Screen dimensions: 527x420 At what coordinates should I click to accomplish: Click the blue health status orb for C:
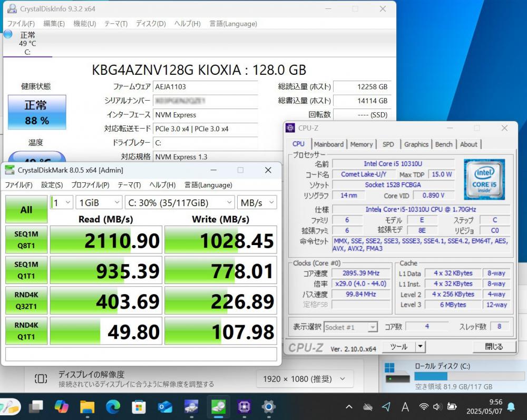(8, 34)
